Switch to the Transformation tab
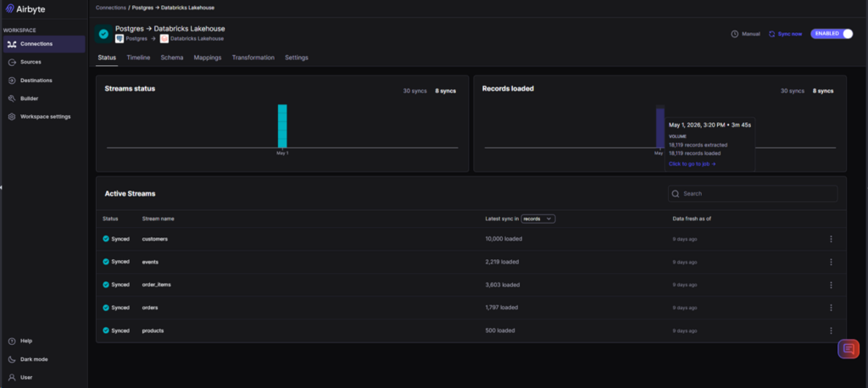Image resolution: width=868 pixels, height=388 pixels. [253, 58]
